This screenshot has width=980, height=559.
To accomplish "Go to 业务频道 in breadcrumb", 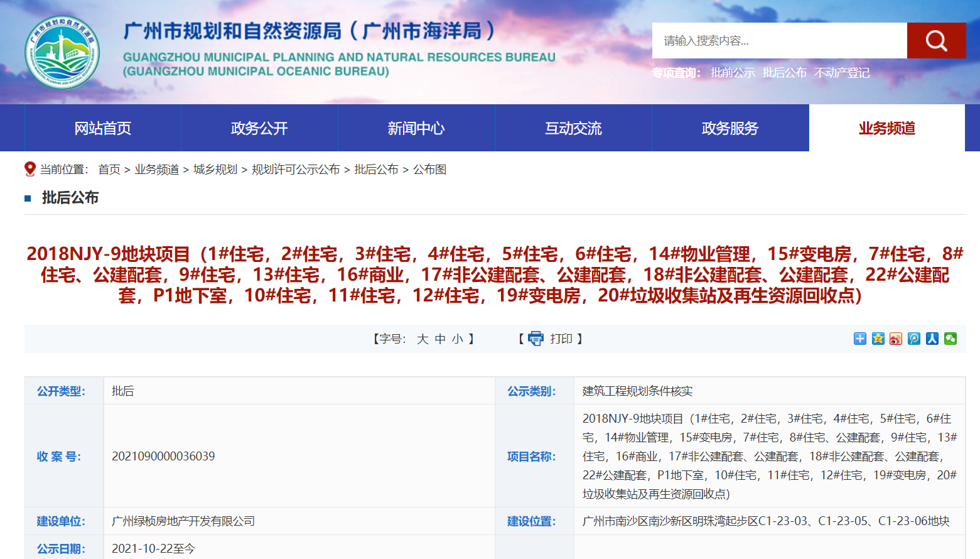I will (x=157, y=170).
